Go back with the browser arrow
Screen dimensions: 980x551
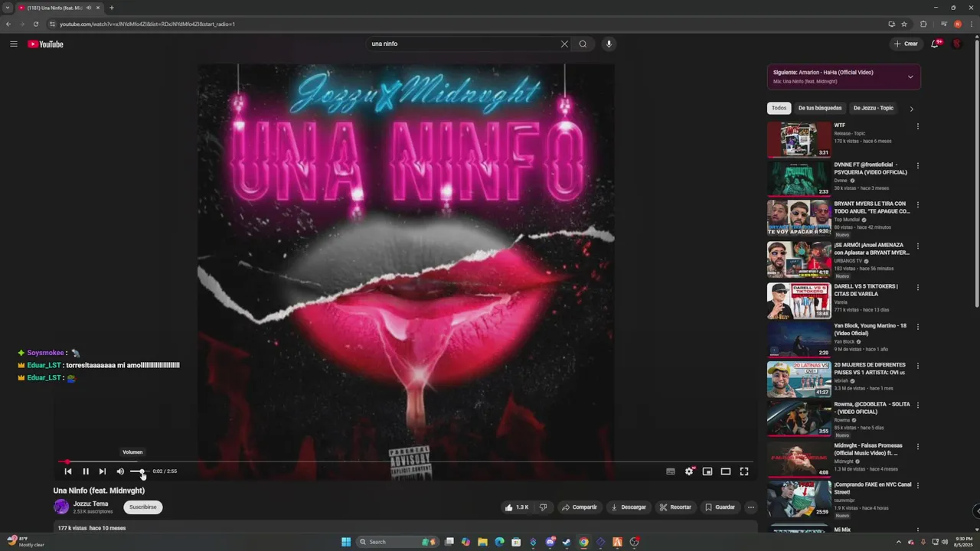click(x=8, y=24)
